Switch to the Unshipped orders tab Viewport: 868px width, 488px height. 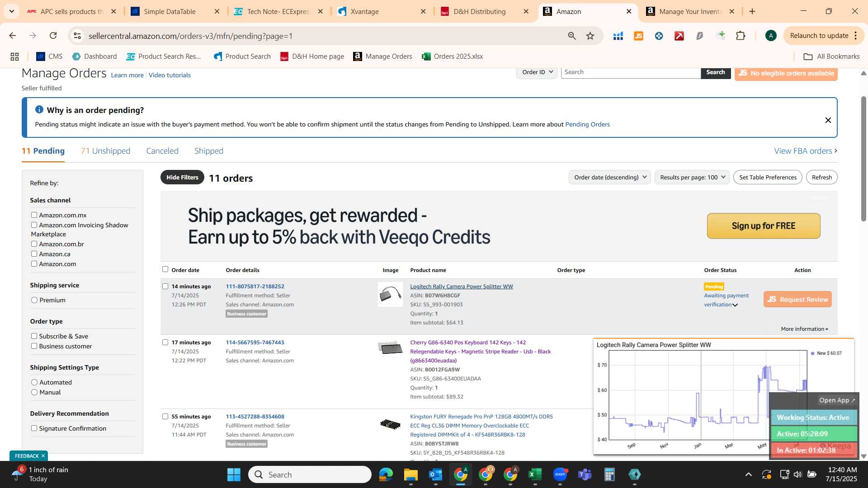coord(105,151)
